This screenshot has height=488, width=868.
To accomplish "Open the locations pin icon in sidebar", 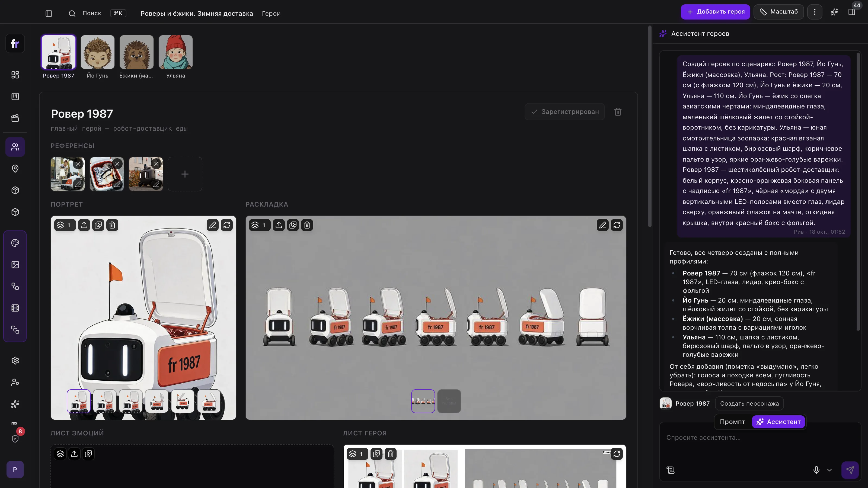I will click(x=15, y=169).
